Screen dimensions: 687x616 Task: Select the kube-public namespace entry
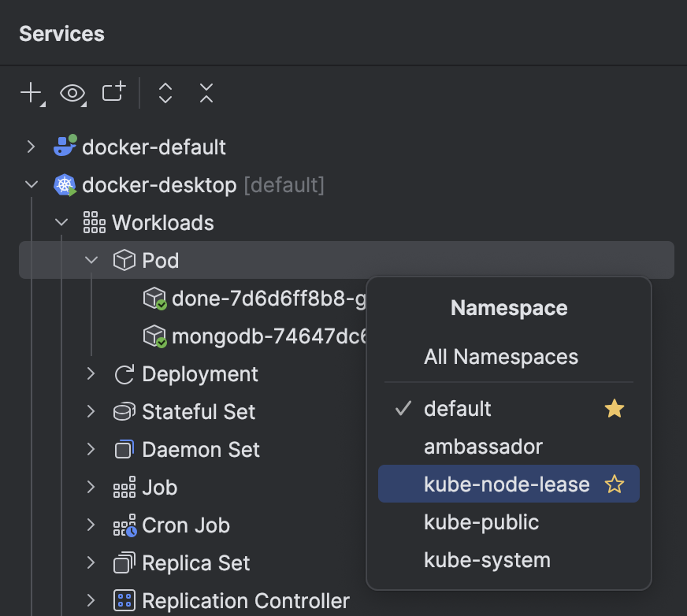(481, 521)
